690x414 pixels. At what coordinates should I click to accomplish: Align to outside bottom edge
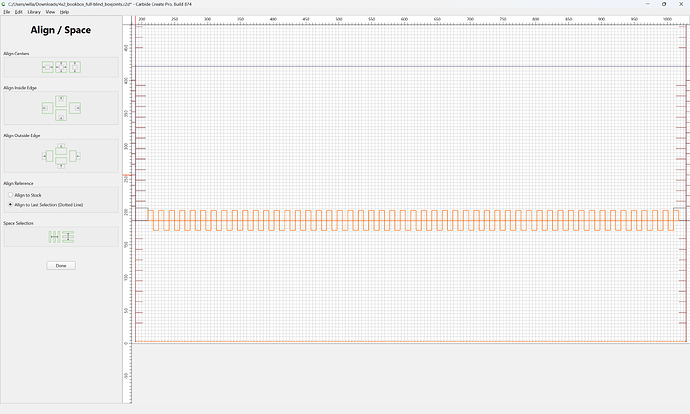(x=61, y=163)
